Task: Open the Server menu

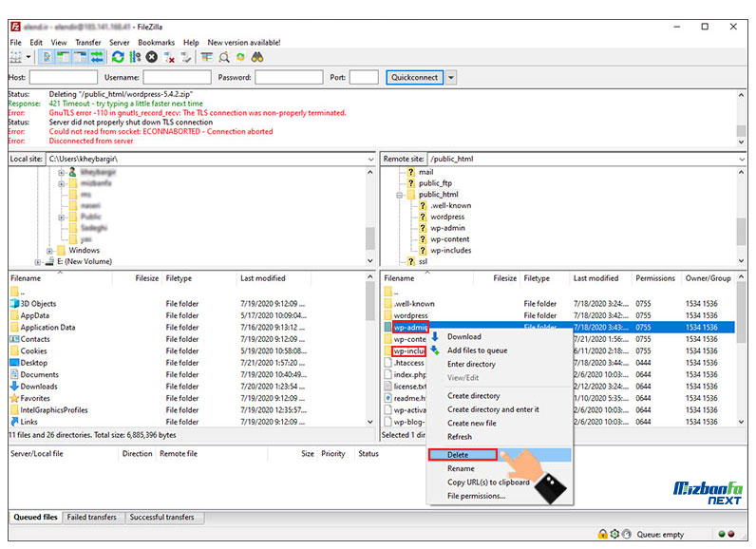Action: coord(119,43)
